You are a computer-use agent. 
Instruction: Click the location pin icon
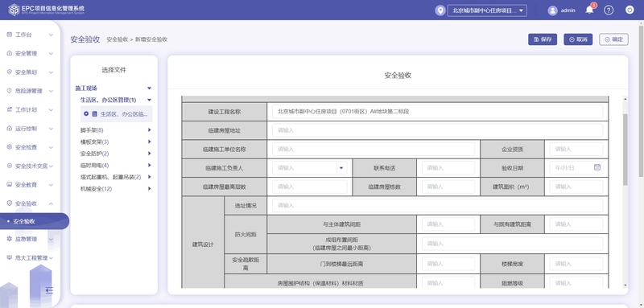tap(440, 10)
